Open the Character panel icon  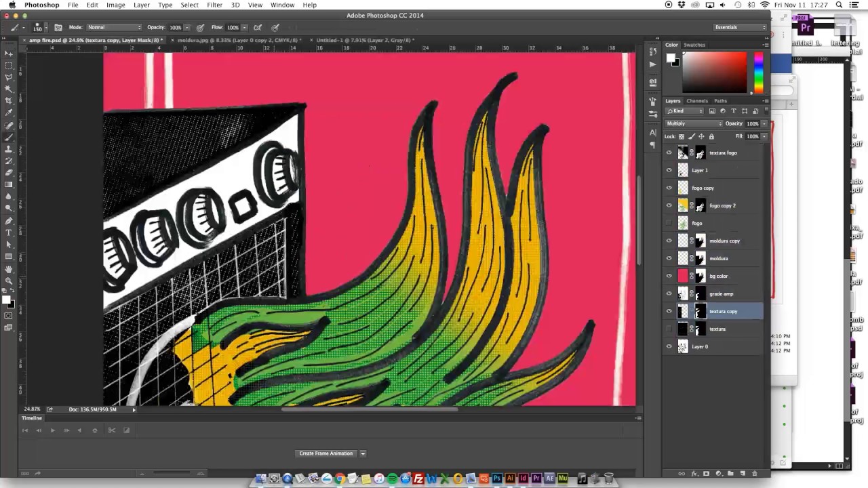tap(653, 132)
